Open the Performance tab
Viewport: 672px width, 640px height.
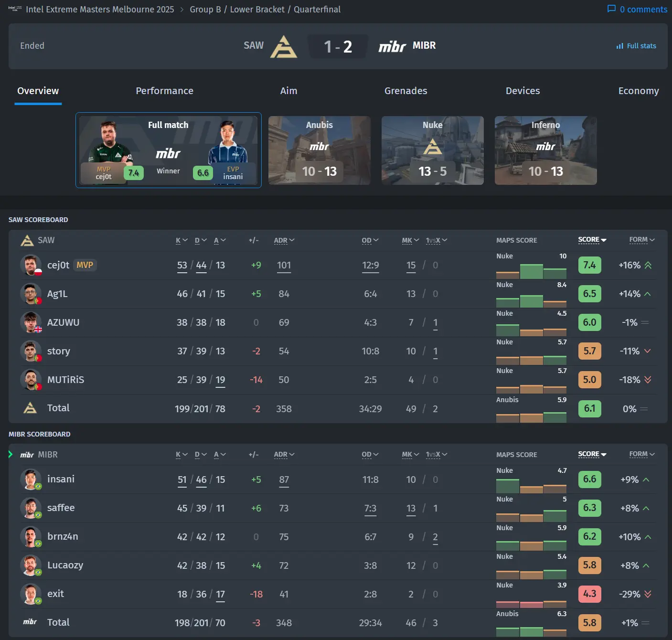(x=164, y=91)
